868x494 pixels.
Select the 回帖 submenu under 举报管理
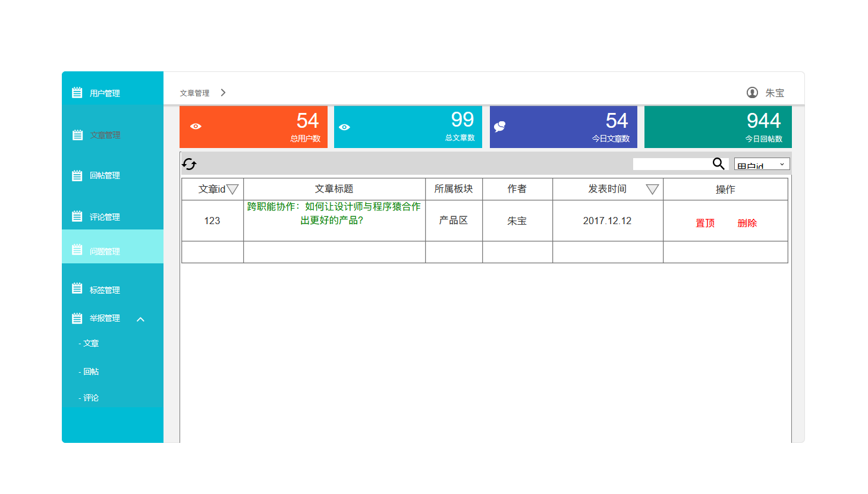pyautogui.click(x=89, y=372)
